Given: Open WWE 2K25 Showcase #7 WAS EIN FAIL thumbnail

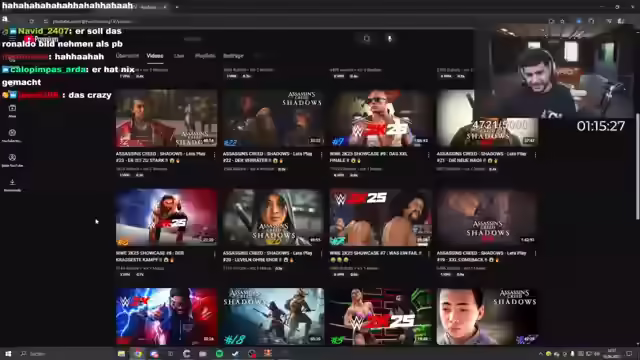Looking at the screenshot, I should pyautogui.click(x=380, y=217).
